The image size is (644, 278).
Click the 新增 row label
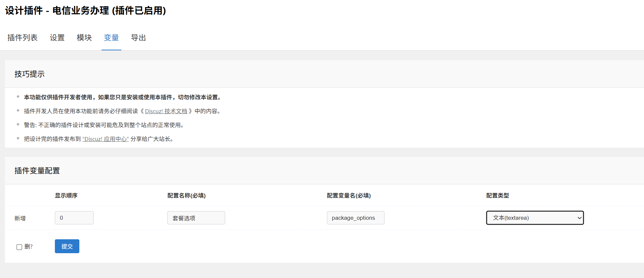click(20, 218)
